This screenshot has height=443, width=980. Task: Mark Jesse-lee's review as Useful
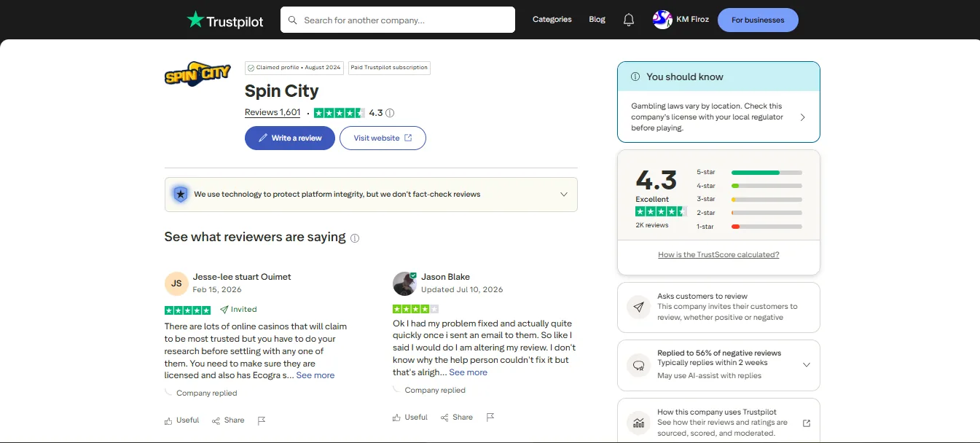[x=182, y=420]
